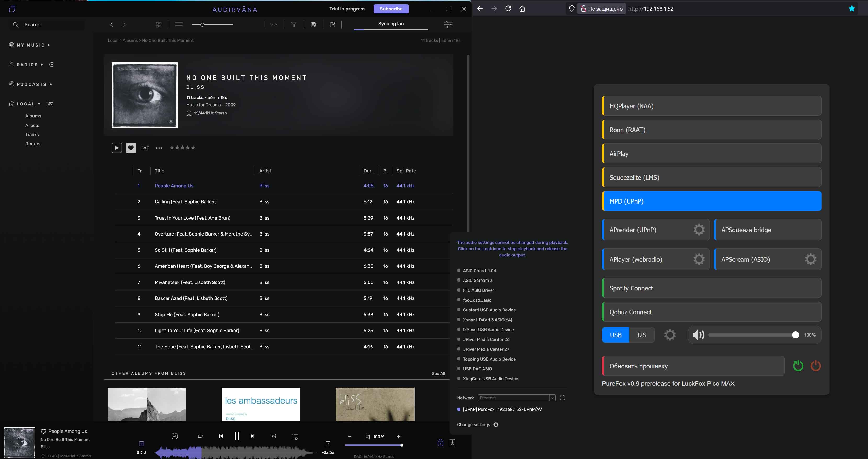Open Artists in the local library

click(32, 125)
